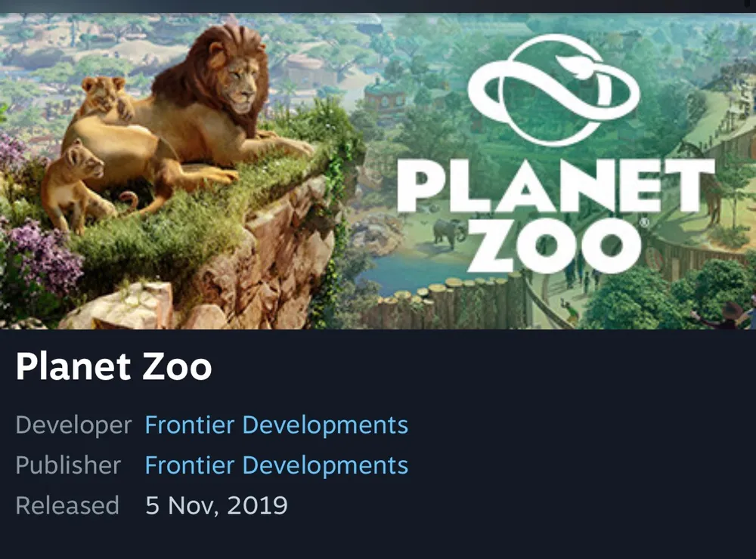Click the blue pond in the banner
The height and width of the screenshot is (559, 756).
[410, 272]
